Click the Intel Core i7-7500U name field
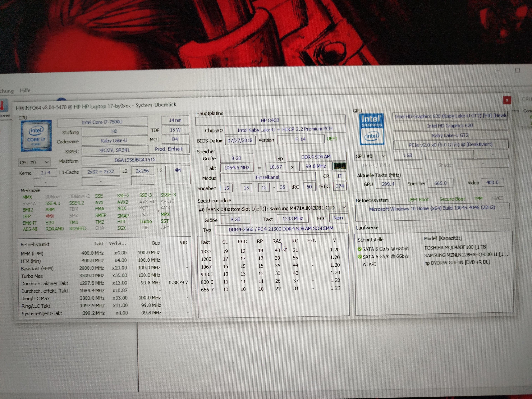Viewport: 532px width, 399px height. (x=102, y=122)
